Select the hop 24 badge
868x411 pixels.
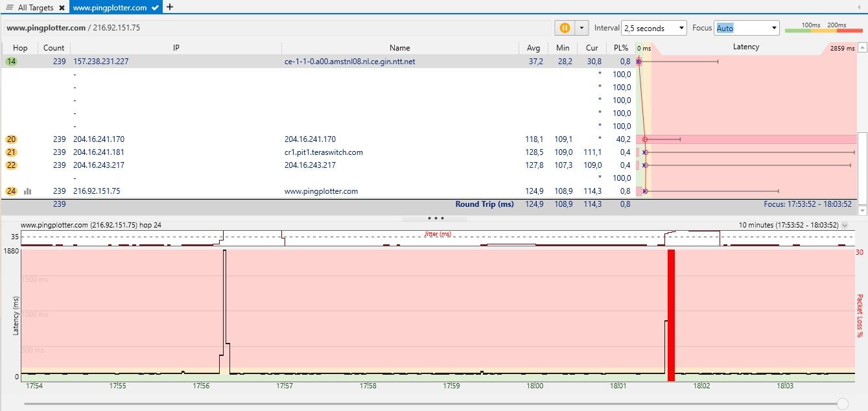(x=12, y=191)
